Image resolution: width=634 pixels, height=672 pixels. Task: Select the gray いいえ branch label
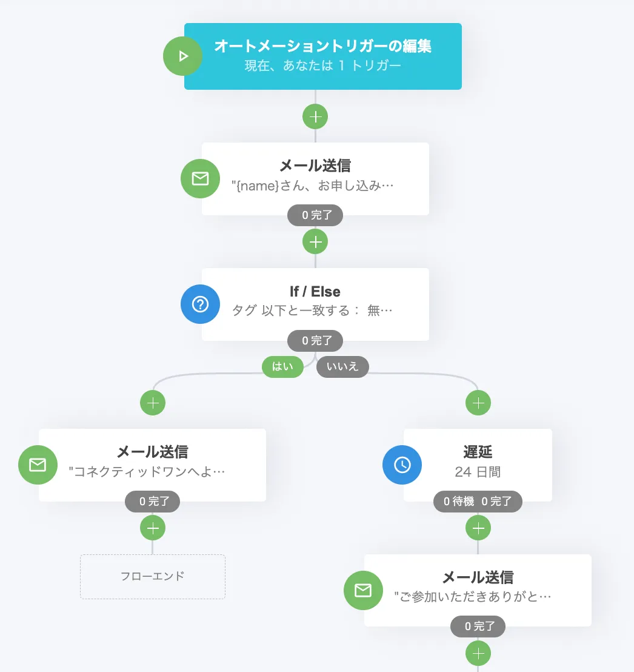342,366
